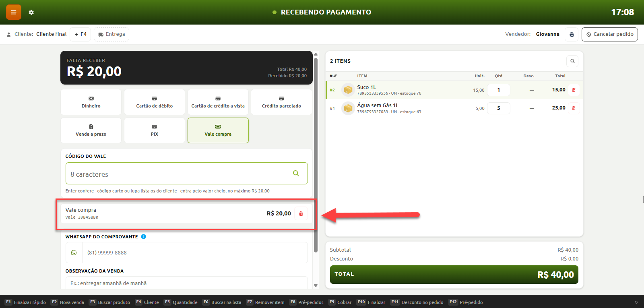The width and height of the screenshot is (644, 308).
Task: Click the Suco 1L product thumbnail
Action: coord(348,90)
